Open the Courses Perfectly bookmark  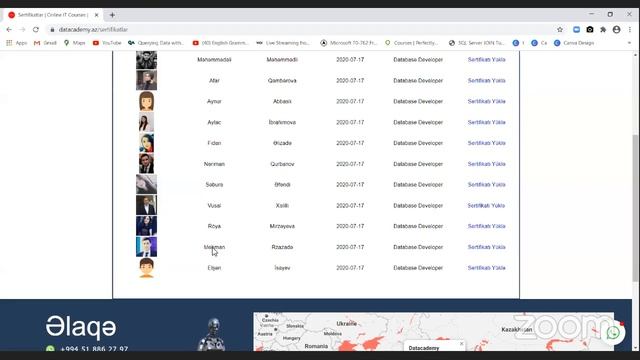tap(411, 43)
